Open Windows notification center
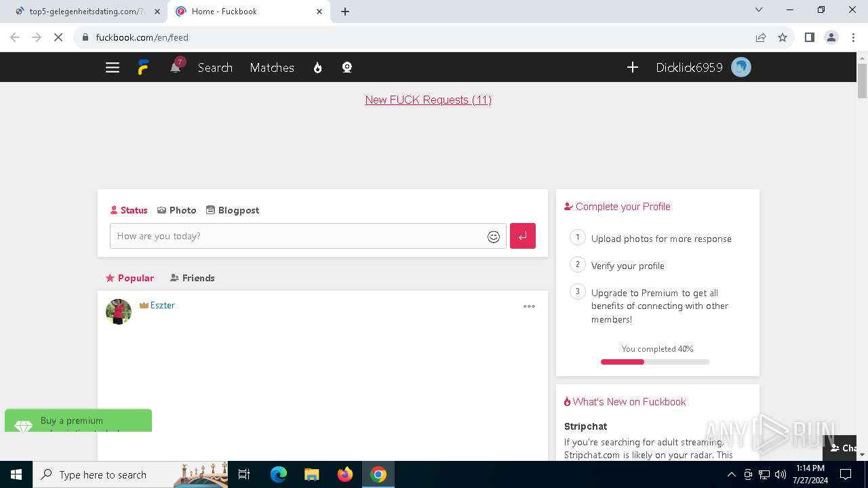 coord(846,474)
